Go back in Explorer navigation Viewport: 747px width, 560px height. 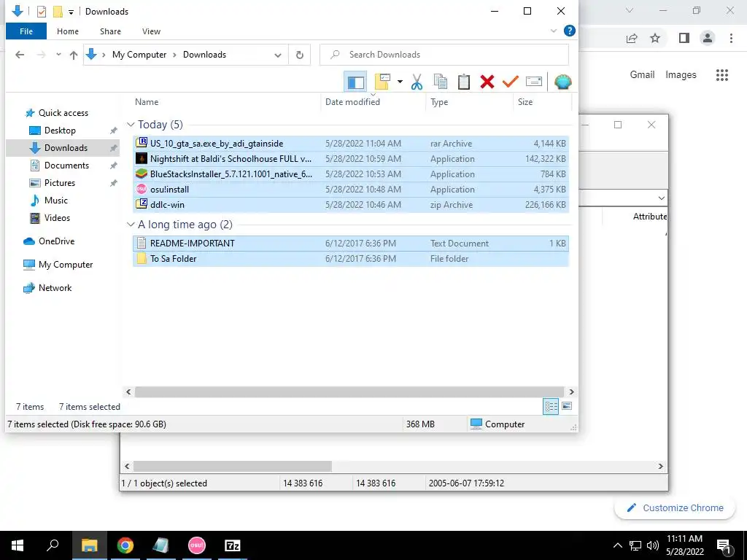[20, 55]
